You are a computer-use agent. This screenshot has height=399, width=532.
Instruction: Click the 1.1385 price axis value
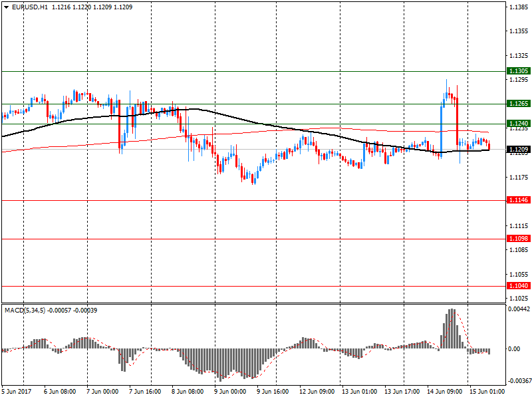click(x=519, y=7)
